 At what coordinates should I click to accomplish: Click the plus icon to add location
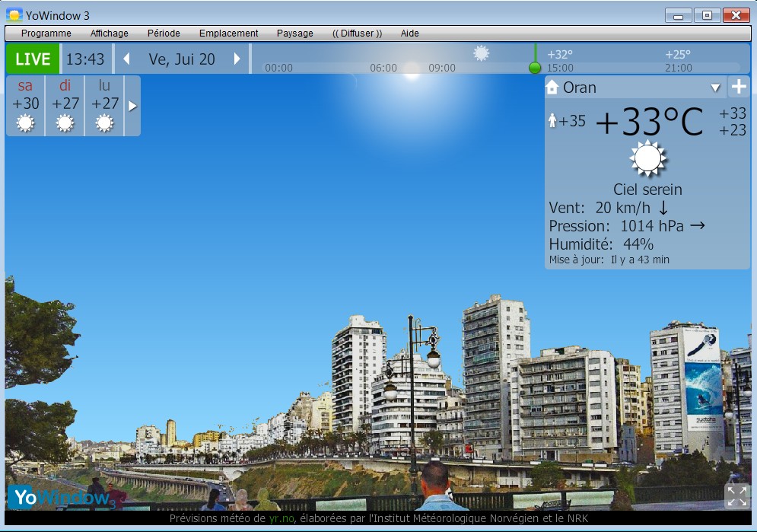(x=739, y=87)
